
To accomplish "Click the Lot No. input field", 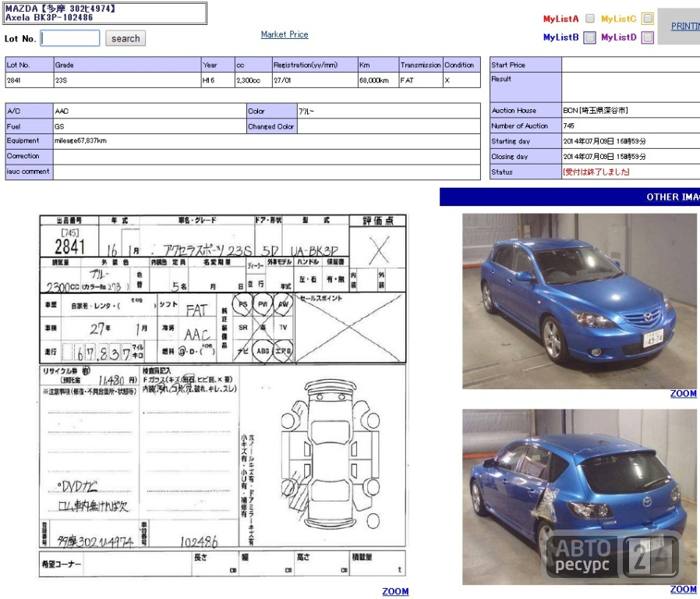I will [x=70, y=38].
